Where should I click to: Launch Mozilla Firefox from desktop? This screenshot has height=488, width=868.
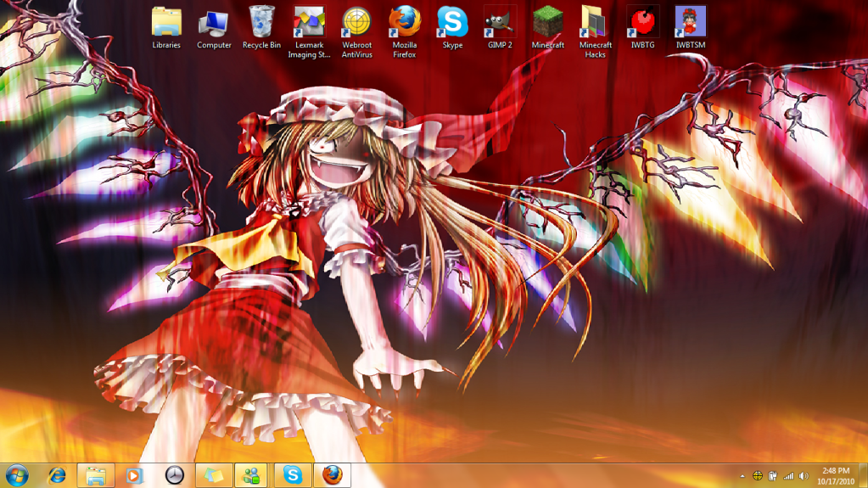[x=404, y=32]
